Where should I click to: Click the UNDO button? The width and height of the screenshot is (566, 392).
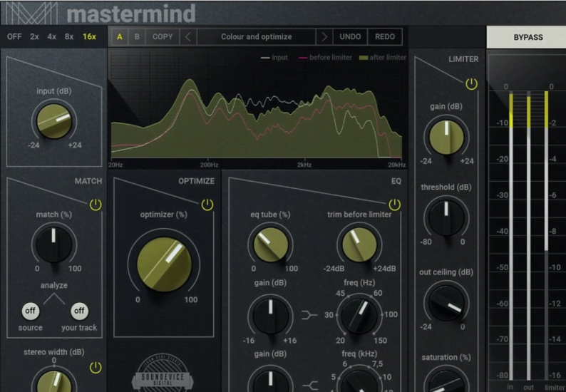[x=350, y=37]
